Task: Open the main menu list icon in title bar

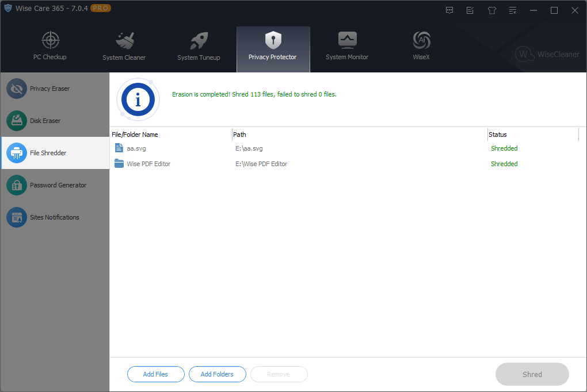Action: 513,10
